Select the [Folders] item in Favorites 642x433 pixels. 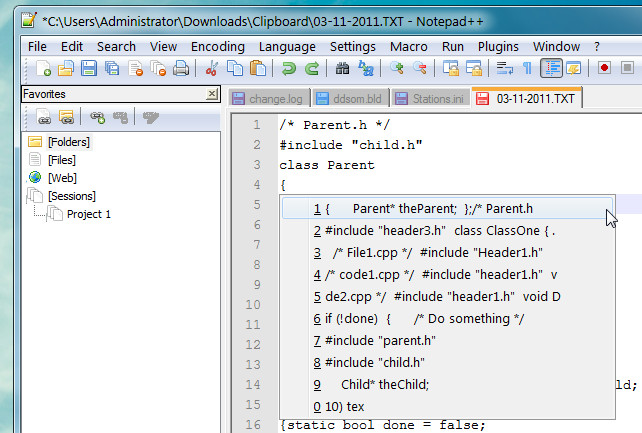point(69,142)
